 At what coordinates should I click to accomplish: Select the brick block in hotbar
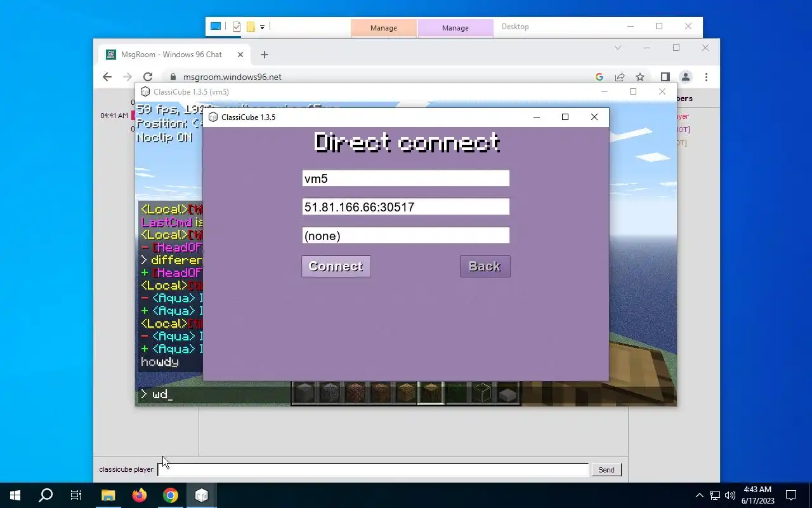point(355,393)
